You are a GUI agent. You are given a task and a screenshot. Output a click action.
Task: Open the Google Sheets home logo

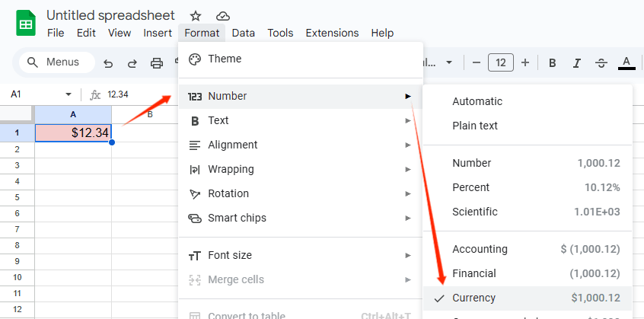[x=26, y=24]
